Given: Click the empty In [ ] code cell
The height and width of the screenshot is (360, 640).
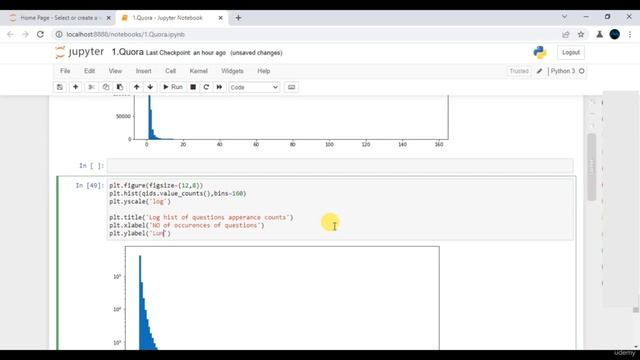Looking at the screenshot, I should pos(340,166).
